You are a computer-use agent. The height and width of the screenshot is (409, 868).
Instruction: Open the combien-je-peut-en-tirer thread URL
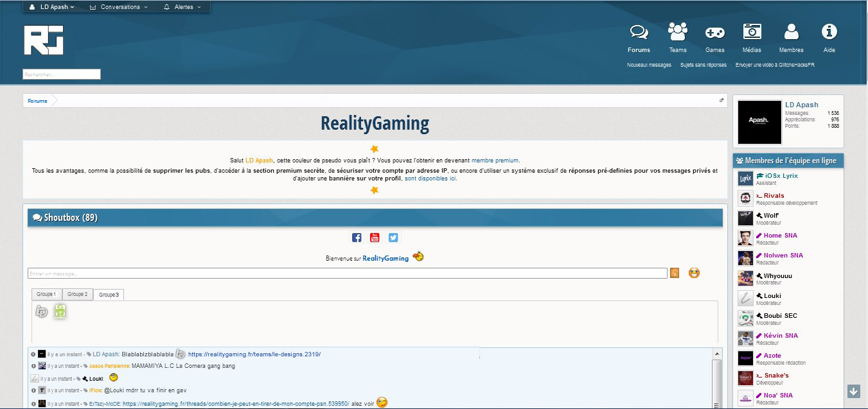click(236, 403)
